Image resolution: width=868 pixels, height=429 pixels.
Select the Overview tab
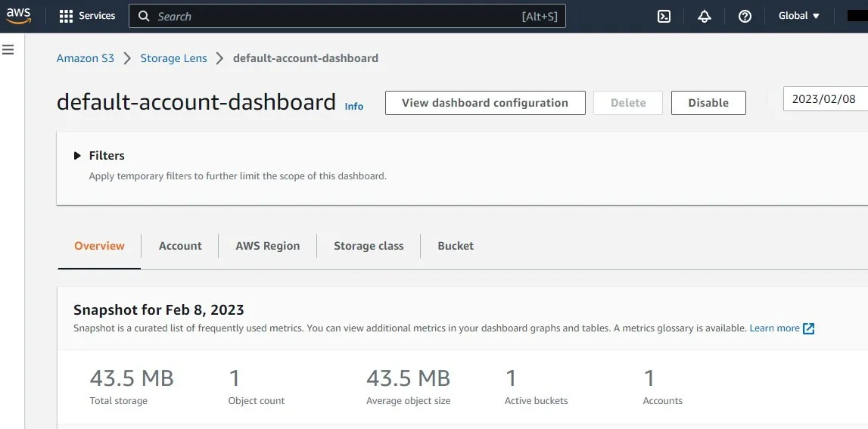pyautogui.click(x=100, y=246)
